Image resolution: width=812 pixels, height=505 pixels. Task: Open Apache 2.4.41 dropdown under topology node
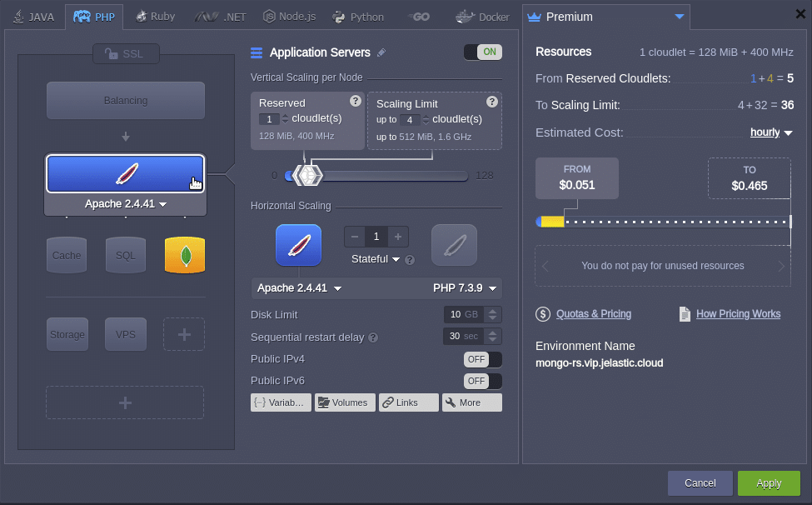pyautogui.click(x=126, y=204)
